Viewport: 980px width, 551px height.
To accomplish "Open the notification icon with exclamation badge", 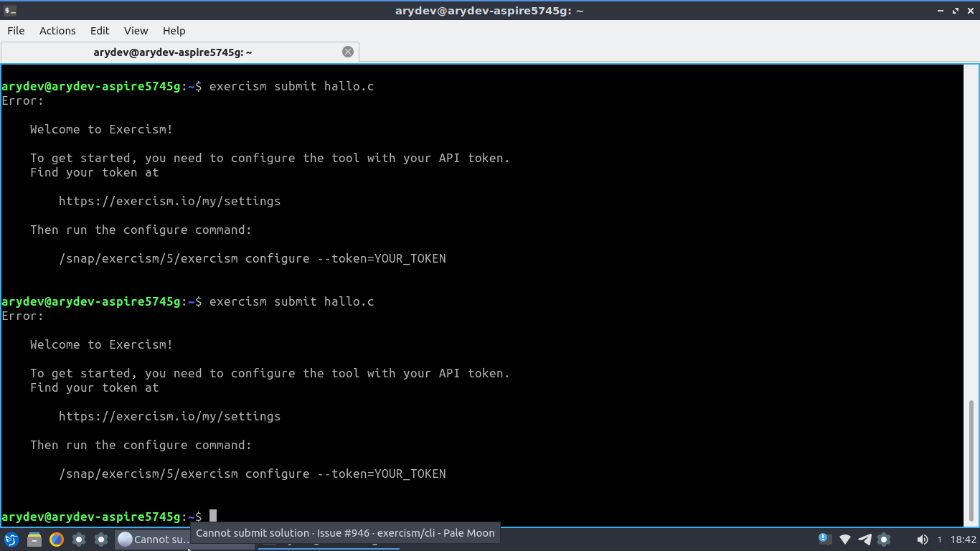I will point(824,539).
